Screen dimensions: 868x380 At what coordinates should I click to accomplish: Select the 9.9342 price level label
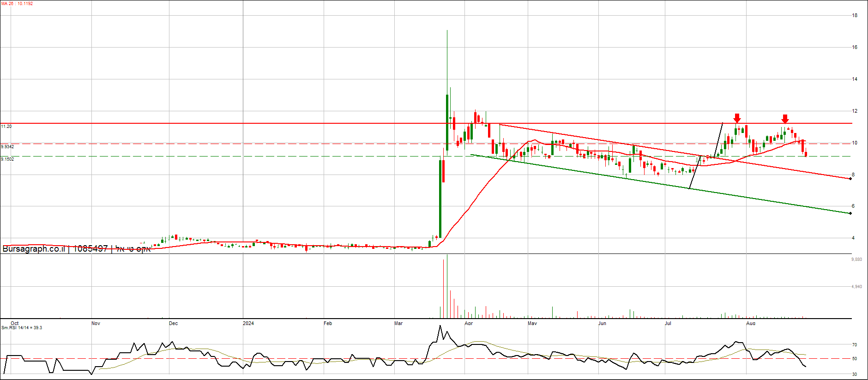[x=7, y=147]
